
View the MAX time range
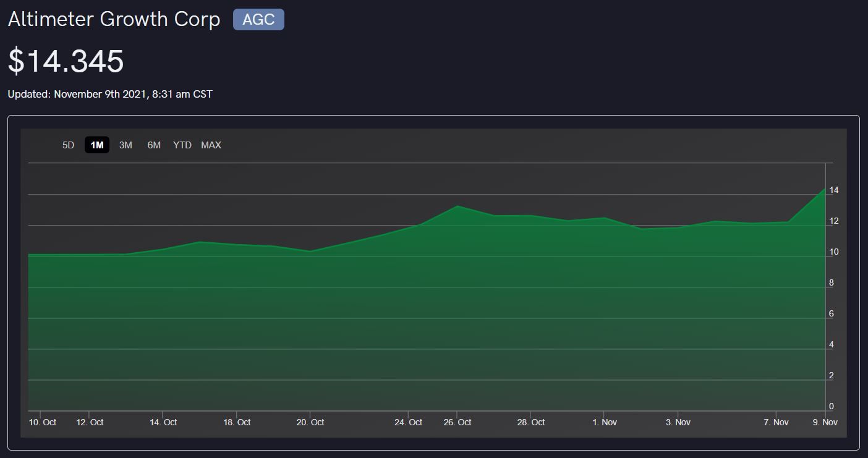[211, 145]
